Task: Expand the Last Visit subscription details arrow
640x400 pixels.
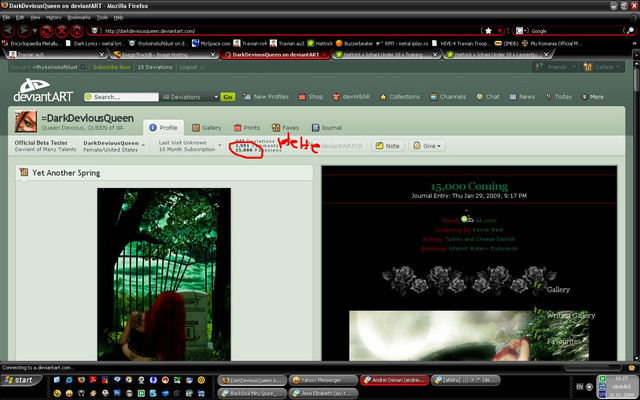Action: coord(220,145)
